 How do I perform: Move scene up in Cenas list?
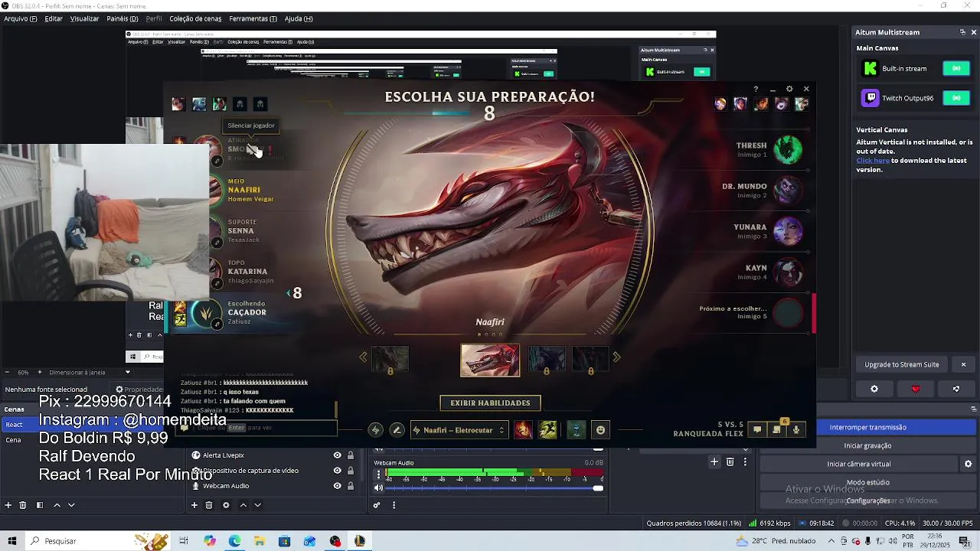point(56,505)
